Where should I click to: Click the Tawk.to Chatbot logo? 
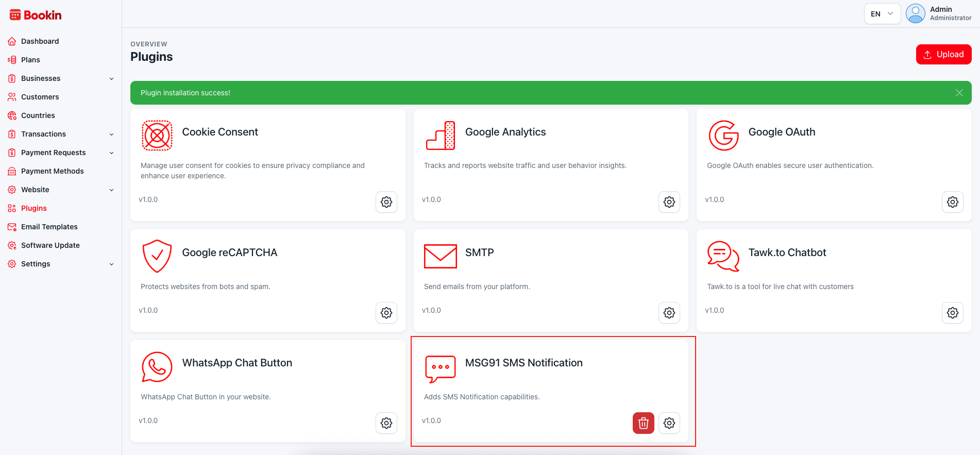pyautogui.click(x=724, y=256)
